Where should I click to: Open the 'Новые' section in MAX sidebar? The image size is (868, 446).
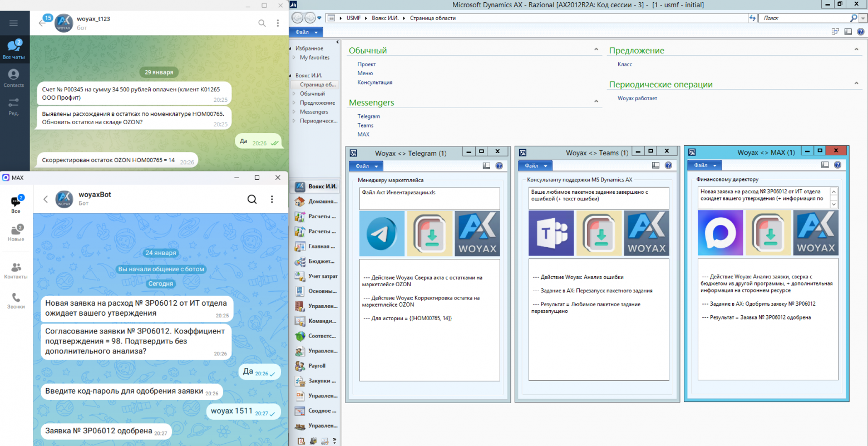(x=16, y=233)
